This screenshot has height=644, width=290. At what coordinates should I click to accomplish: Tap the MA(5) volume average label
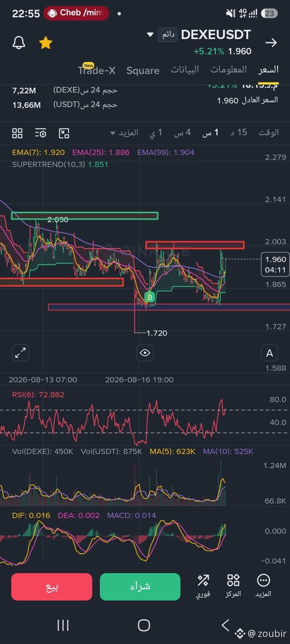tap(172, 451)
